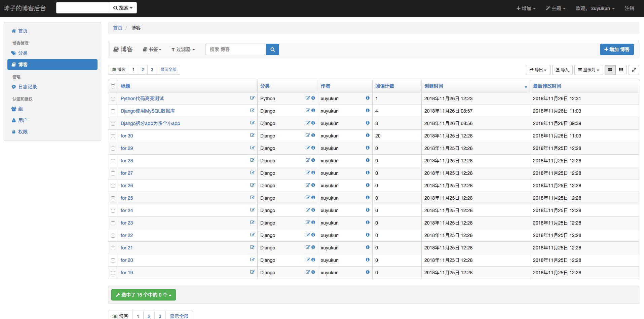
Task: Click edit pencil next to for 19 title
Action: tap(252, 272)
